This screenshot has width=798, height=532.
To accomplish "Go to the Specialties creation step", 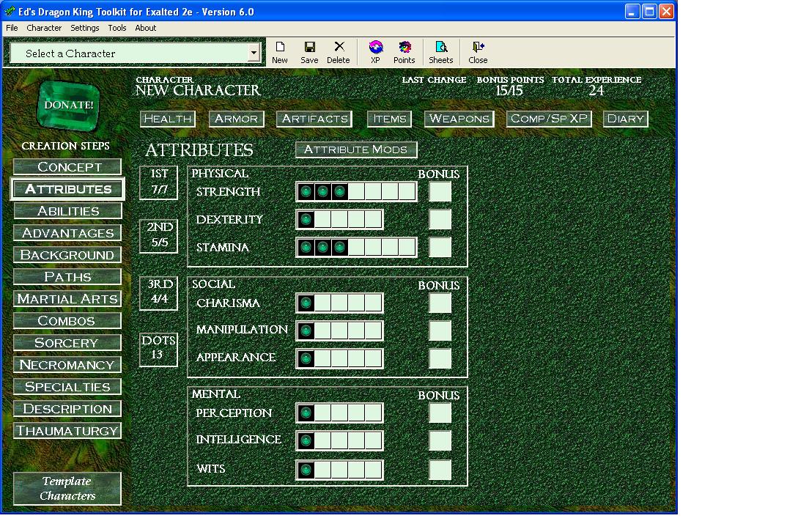I will coord(67,386).
